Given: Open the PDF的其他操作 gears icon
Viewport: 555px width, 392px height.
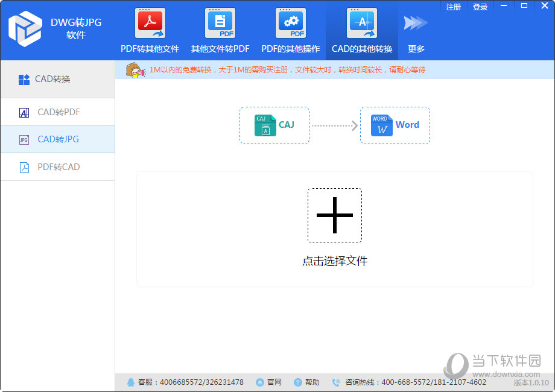Looking at the screenshot, I should click(x=291, y=23).
